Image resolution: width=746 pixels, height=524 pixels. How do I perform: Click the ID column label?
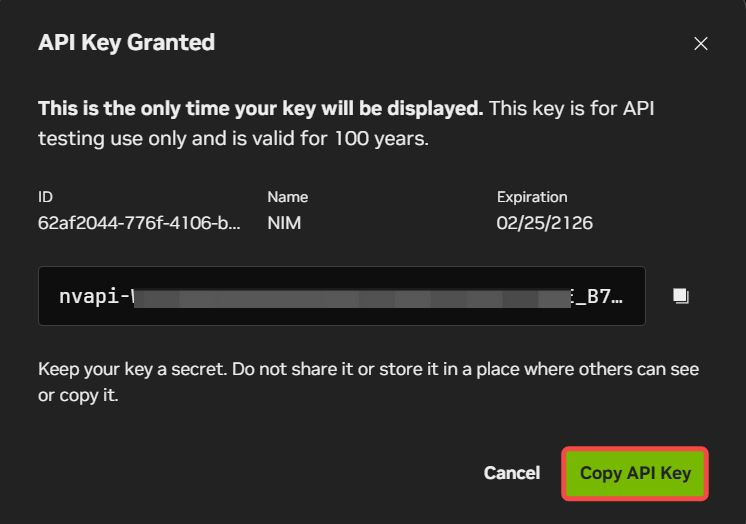pos(45,197)
